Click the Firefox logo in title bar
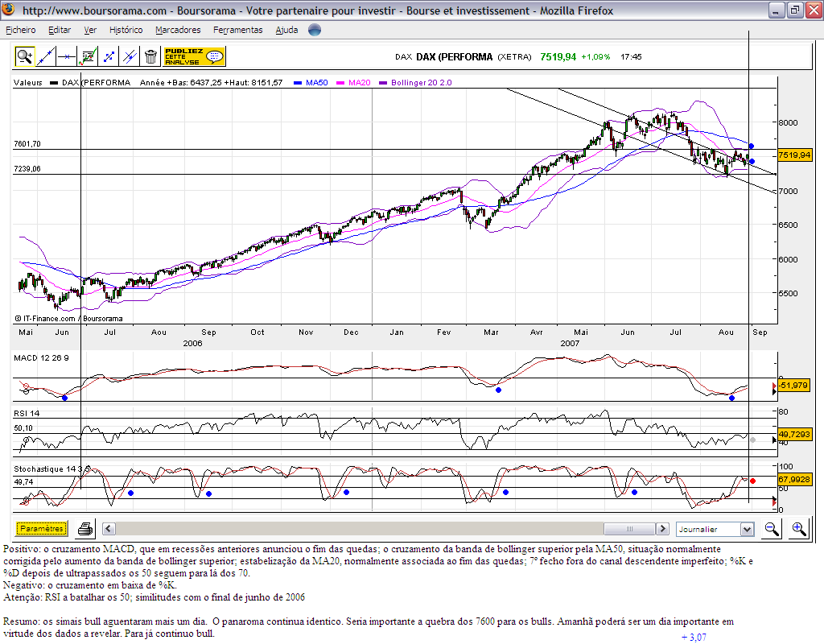824x644 pixels. pos(9,10)
